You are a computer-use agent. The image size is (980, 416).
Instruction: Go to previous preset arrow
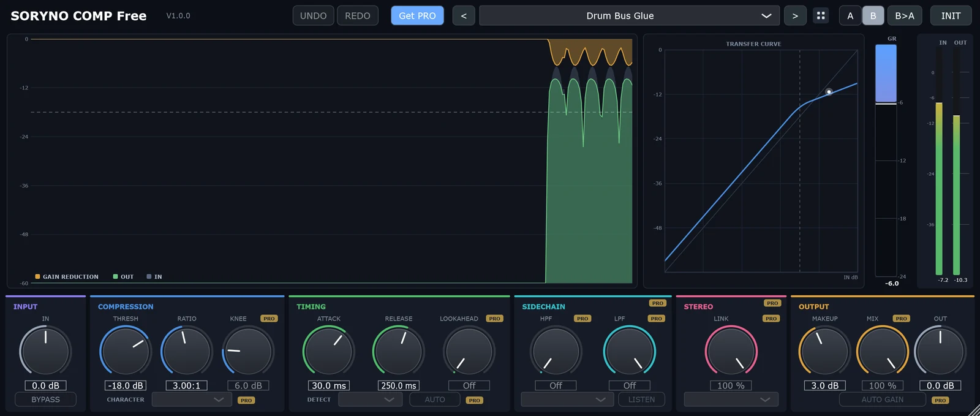click(464, 15)
